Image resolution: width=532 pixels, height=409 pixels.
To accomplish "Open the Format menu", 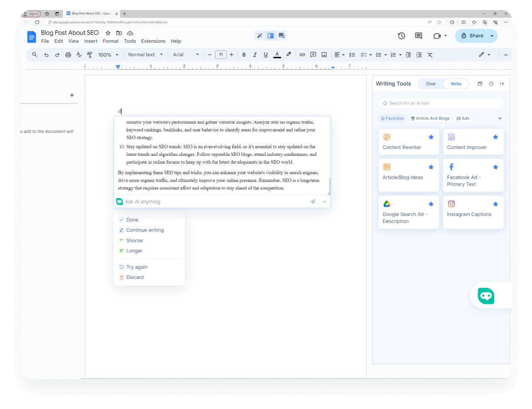I will point(110,41).
